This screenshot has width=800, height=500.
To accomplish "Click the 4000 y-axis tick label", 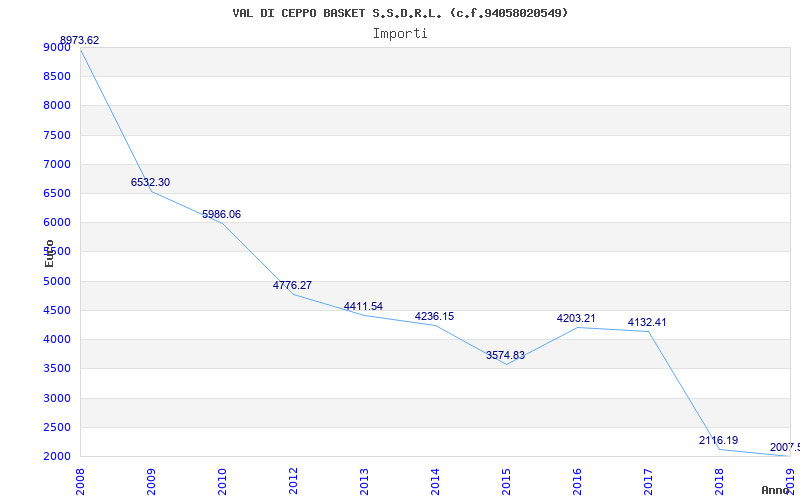I will 57,339.
